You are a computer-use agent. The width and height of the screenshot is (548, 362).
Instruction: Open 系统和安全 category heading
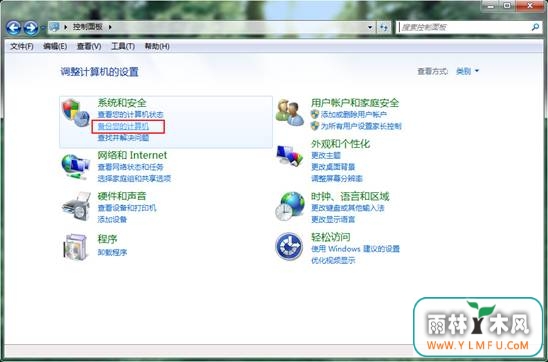tap(122, 103)
